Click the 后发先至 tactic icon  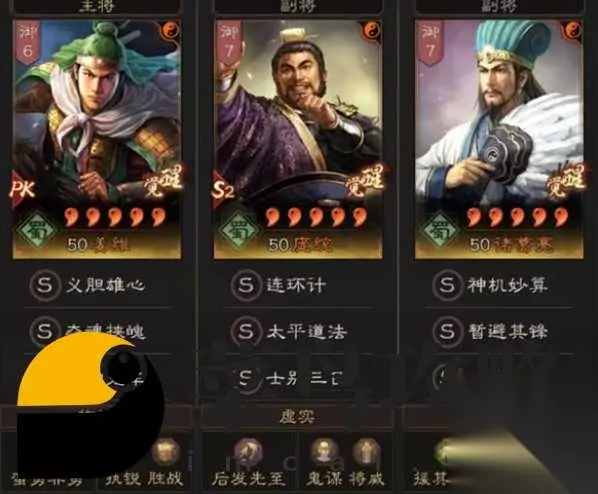tap(248, 452)
